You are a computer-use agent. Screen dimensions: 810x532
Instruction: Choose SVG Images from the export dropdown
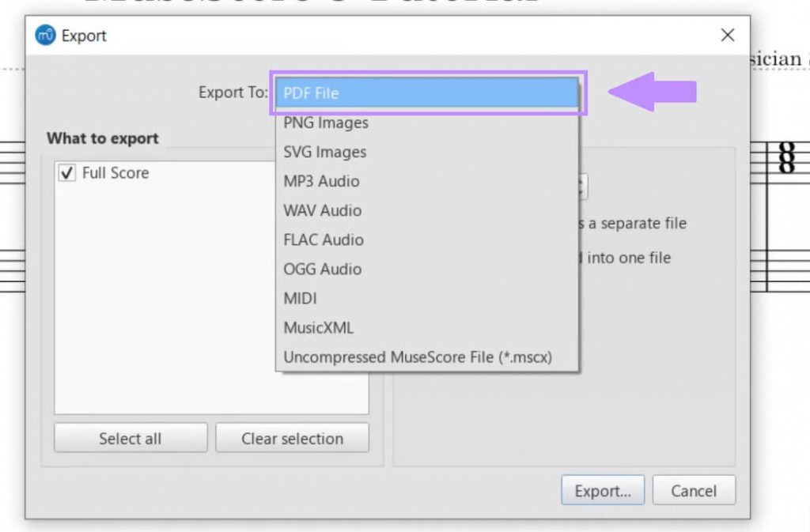[324, 152]
